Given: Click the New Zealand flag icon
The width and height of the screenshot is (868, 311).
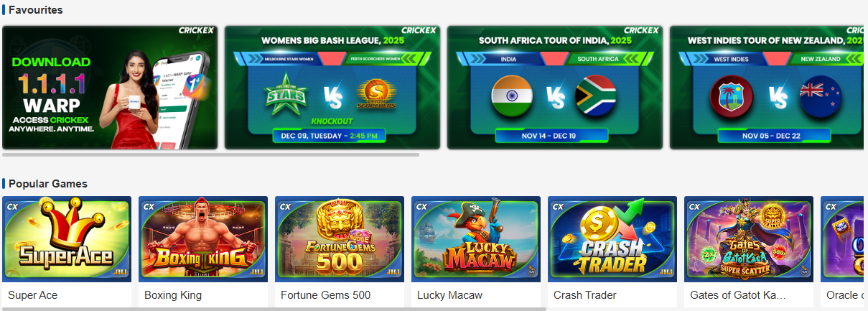Looking at the screenshot, I should 820,96.
